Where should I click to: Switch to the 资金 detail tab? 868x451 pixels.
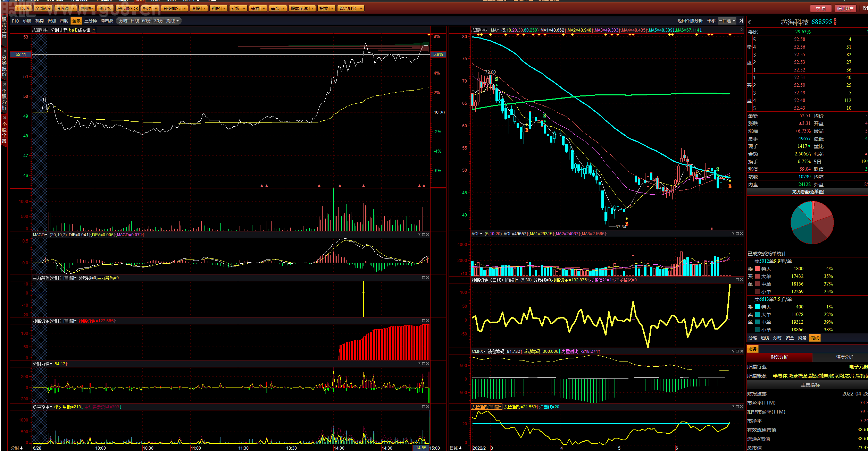tap(790, 338)
